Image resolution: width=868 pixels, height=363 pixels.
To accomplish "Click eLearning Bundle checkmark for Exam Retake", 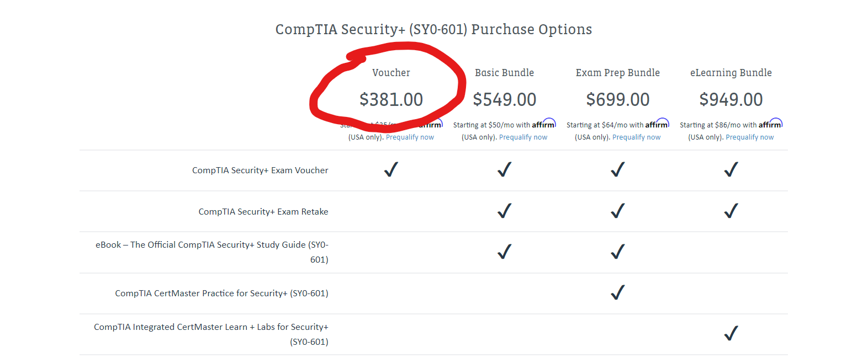I will pyautogui.click(x=731, y=211).
